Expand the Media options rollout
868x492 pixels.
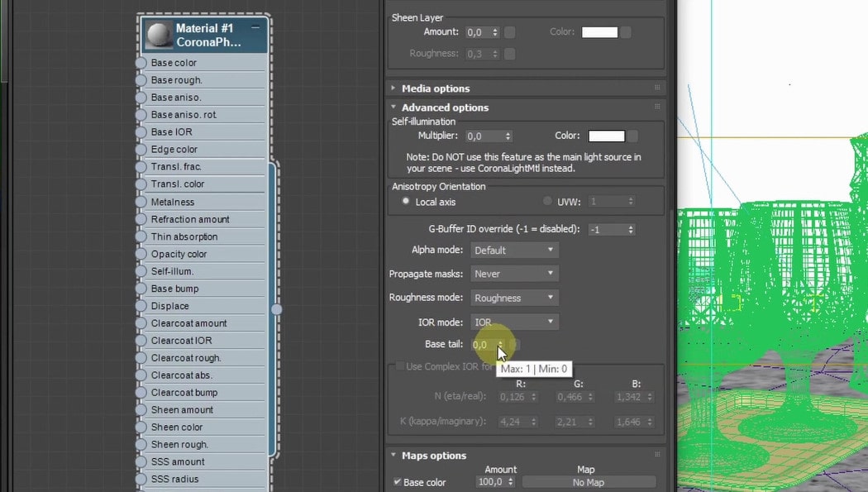(393, 88)
